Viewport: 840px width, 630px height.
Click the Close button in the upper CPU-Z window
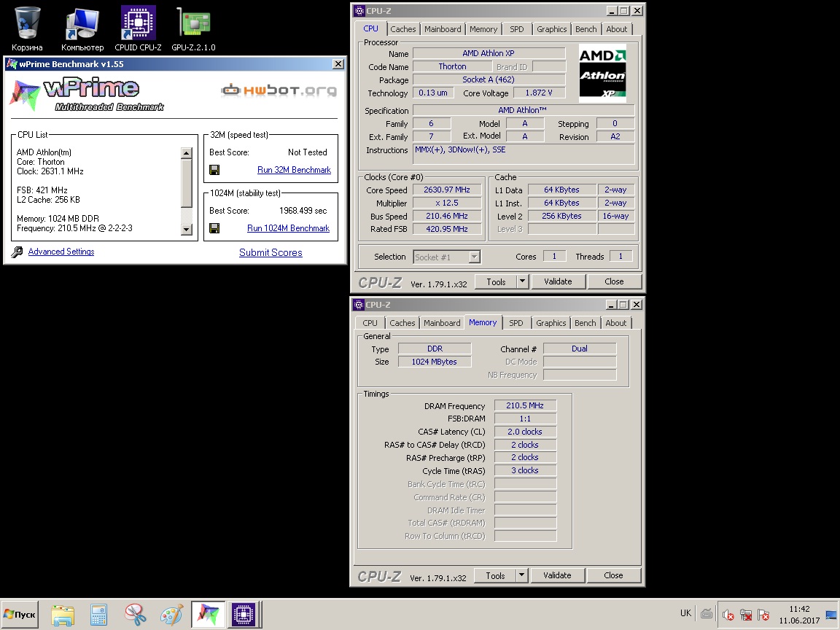click(614, 281)
